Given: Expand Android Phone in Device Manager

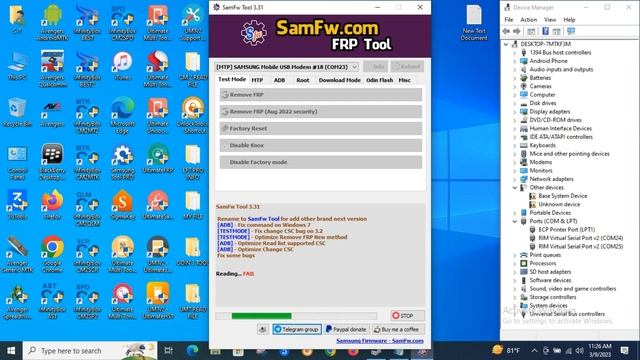Looking at the screenshot, I should [x=515, y=61].
